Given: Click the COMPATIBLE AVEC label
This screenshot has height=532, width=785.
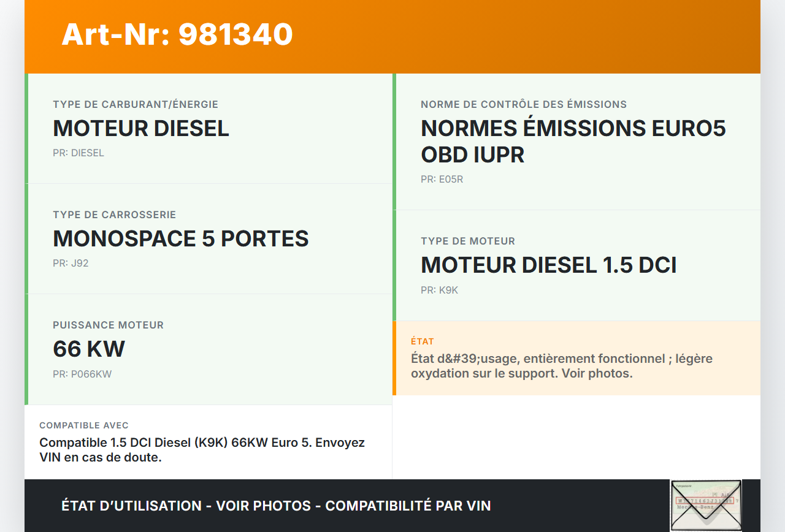Looking at the screenshot, I should [84, 425].
